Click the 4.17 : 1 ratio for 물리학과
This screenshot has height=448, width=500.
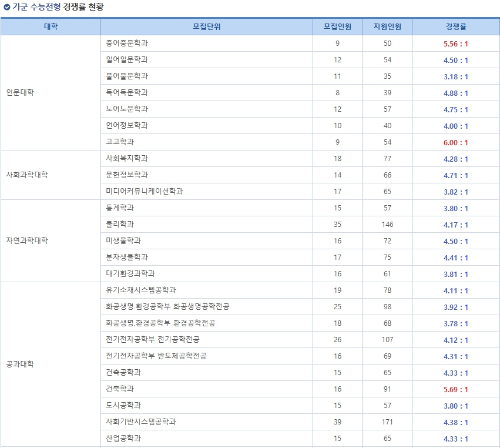tap(456, 225)
